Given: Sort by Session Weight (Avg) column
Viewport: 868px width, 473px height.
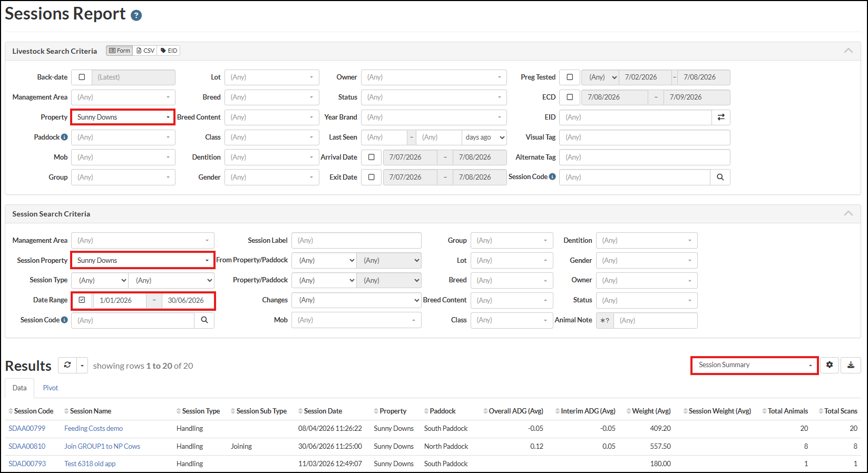Looking at the screenshot, I should (717, 411).
